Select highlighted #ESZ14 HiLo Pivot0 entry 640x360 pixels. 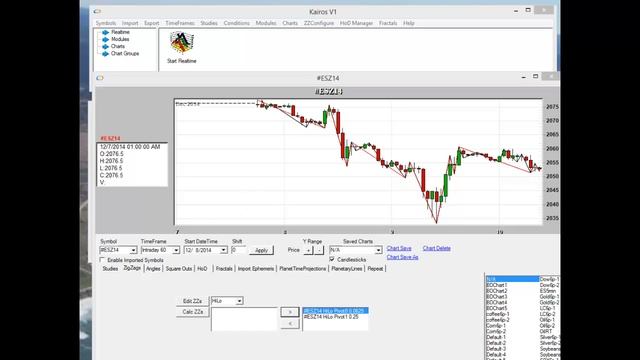[x=336, y=311]
